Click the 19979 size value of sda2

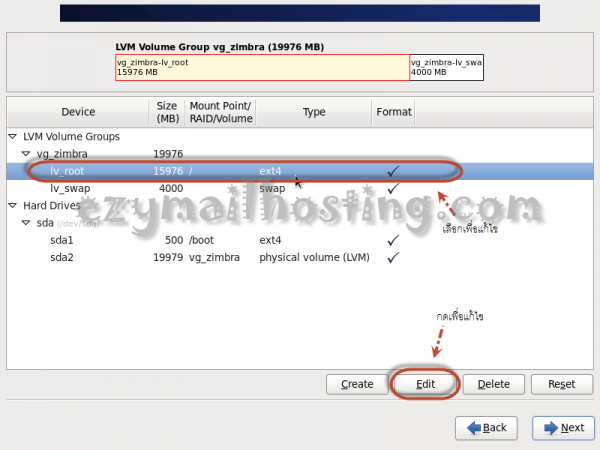tap(168, 257)
